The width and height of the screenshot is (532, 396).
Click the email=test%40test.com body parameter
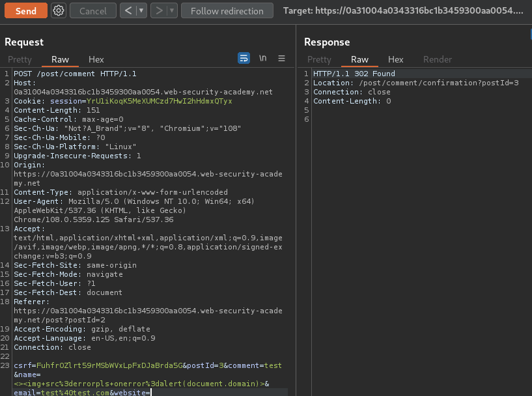(x=61, y=393)
